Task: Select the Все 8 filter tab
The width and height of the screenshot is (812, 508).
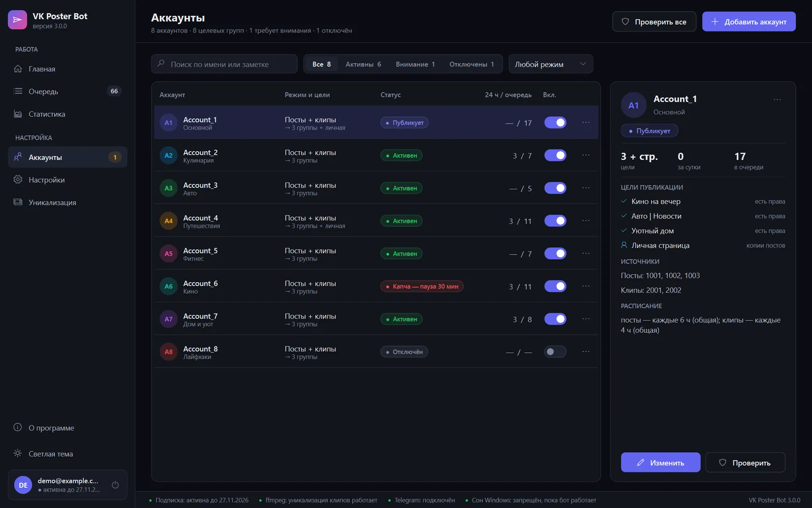Action: (322, 64)
